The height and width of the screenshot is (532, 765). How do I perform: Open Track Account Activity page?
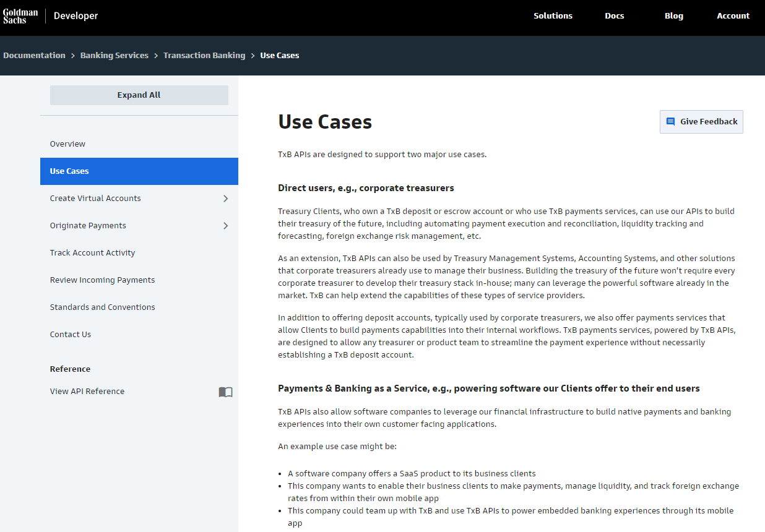(x=139, y=253)
